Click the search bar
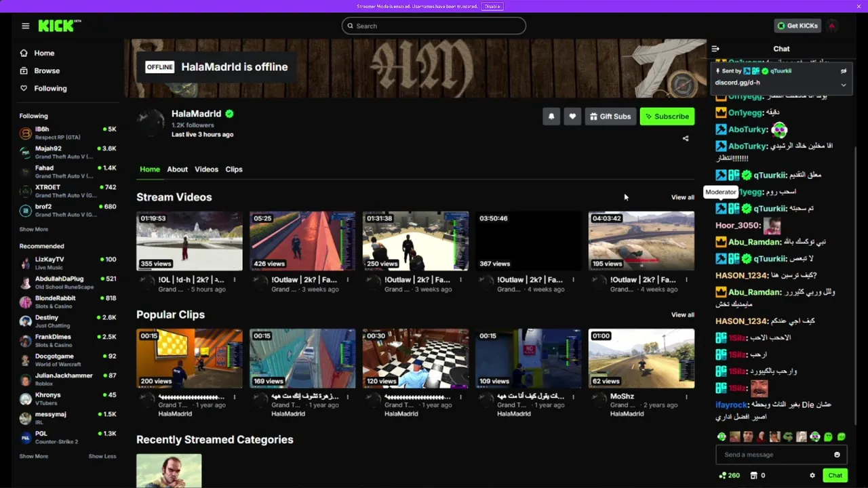 [433, 26]
